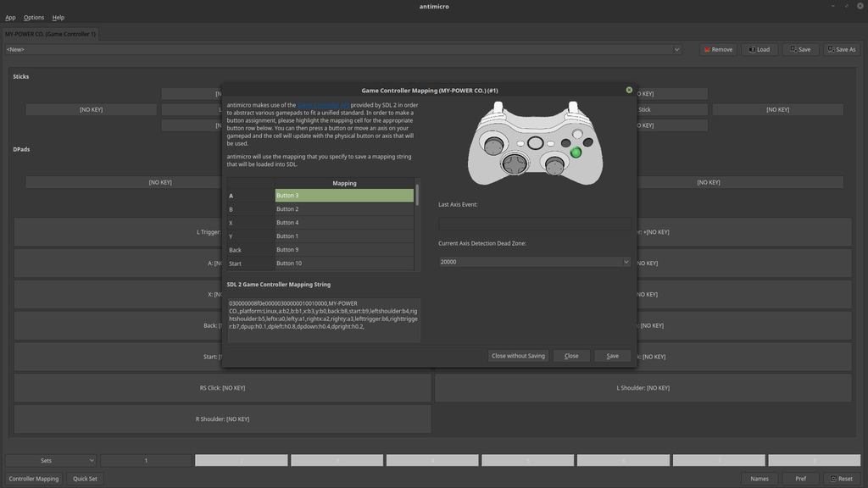Open the Sets dropdown
Viewport: 868px width, 488px height.
(51, 460)
